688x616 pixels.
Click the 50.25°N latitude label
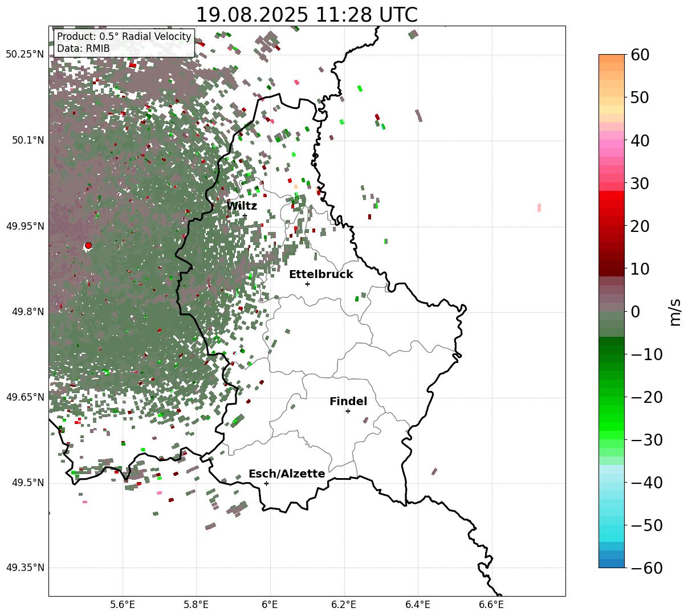[25, 55]
